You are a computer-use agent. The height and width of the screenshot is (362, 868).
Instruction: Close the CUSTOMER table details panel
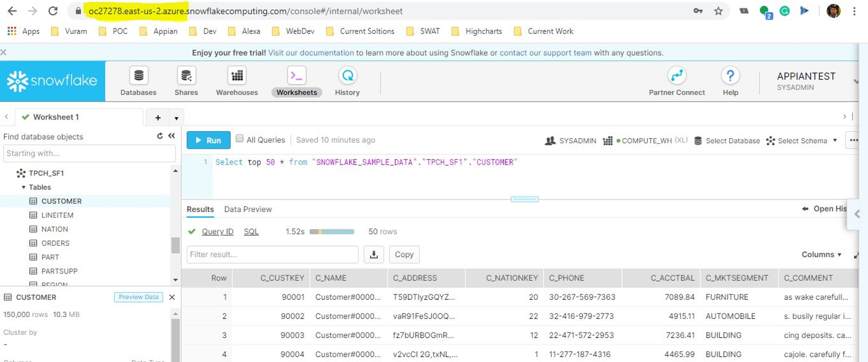(x=172, y=297)
